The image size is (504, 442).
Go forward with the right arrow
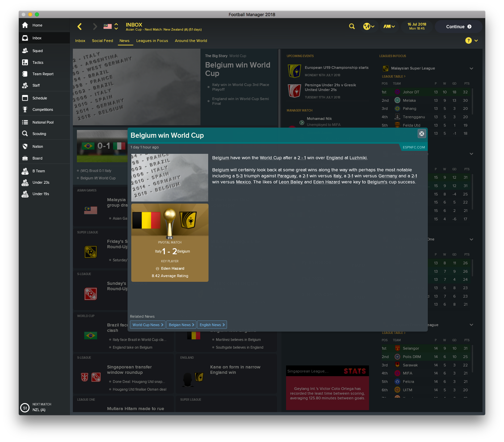click(95, 27)
